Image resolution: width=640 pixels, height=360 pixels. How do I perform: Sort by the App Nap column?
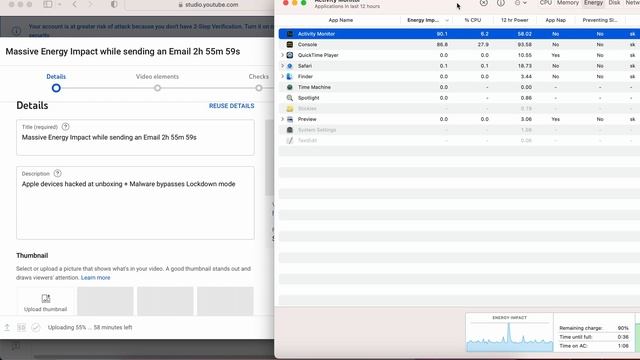tap(556, 20)
